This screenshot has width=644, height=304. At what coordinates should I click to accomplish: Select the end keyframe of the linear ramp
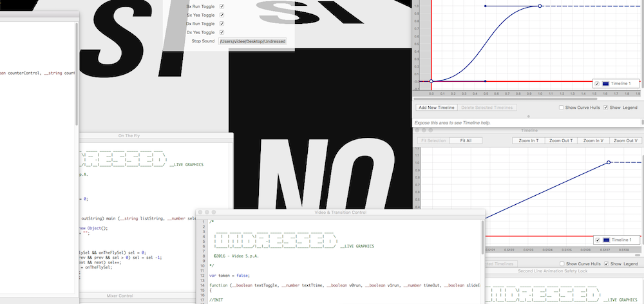tap(609, 163)
